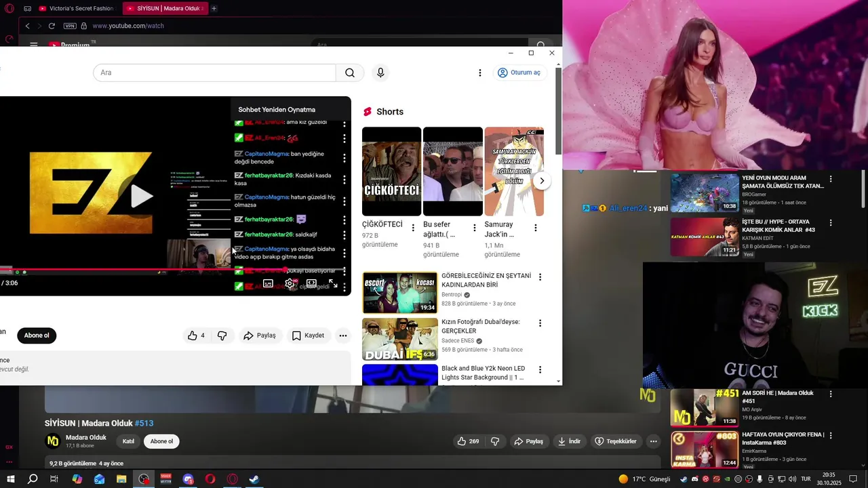Open menu for İŞTE BU // HYPE video
The image size is (868, 488).
click(x=830, y=222)
